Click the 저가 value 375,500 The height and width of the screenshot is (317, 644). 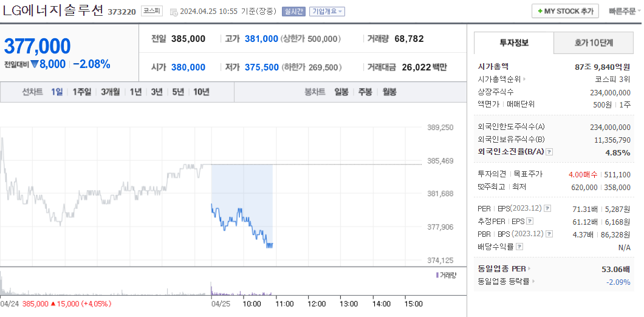(x=262, y=67)
